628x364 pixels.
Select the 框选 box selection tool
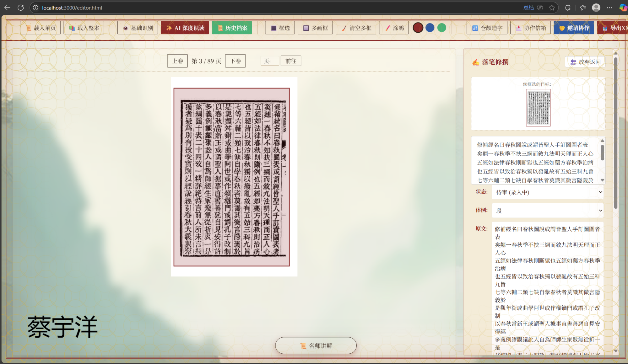(280, 28)
